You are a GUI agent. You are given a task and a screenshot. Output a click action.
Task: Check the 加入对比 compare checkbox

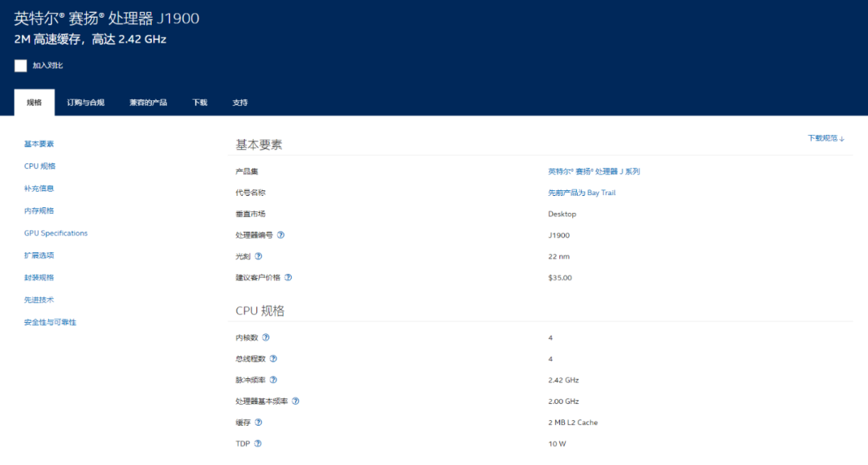(20, 66)
